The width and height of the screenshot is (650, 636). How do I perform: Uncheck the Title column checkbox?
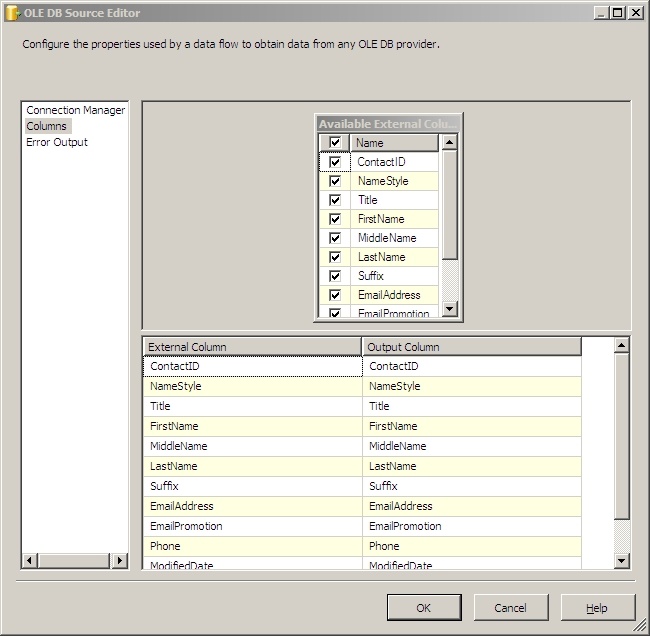[335, 200]
